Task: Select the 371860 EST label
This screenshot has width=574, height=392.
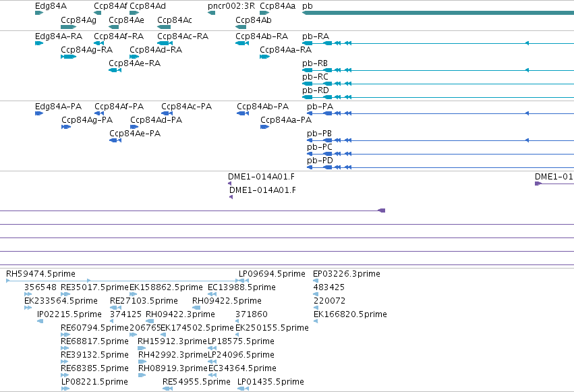Action: point(252,314)
